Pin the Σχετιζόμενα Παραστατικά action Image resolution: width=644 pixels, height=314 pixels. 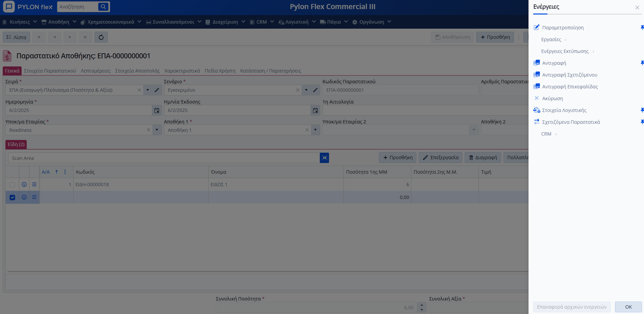[642, 122]
